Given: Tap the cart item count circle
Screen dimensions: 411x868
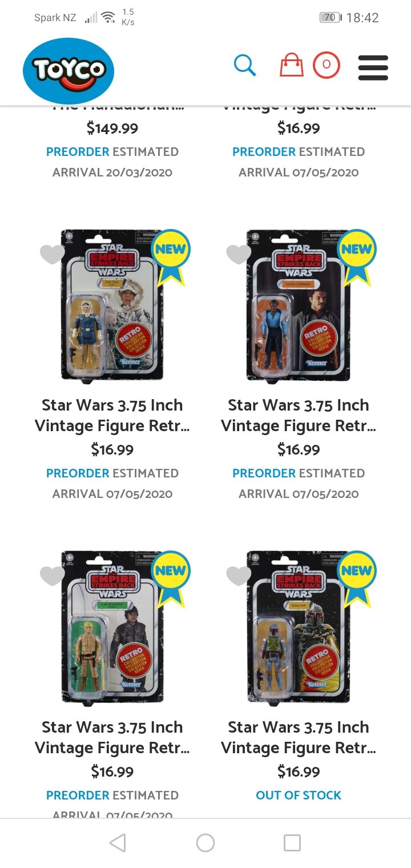Looking at the screenshot, I should pyautogui.click(x=326, y=65).
